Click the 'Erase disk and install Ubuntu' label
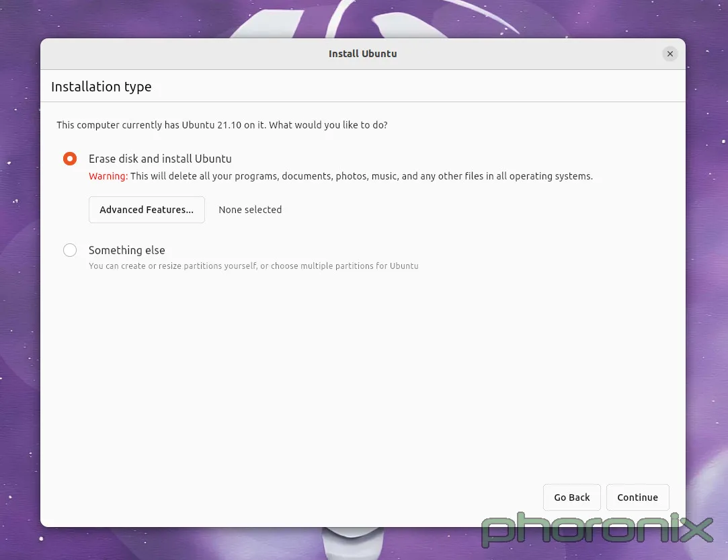Viewport: 728px width, 560px height. click(160, 159)
